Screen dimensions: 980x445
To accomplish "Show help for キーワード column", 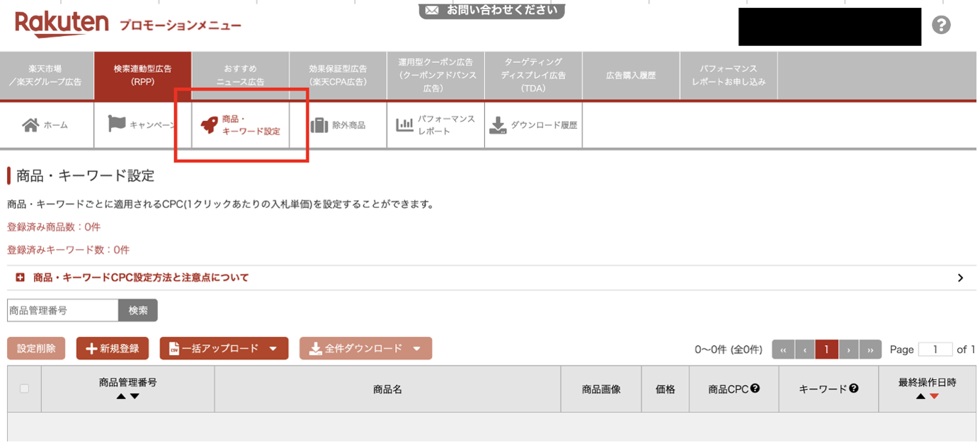I will click(x=854, y=388).
